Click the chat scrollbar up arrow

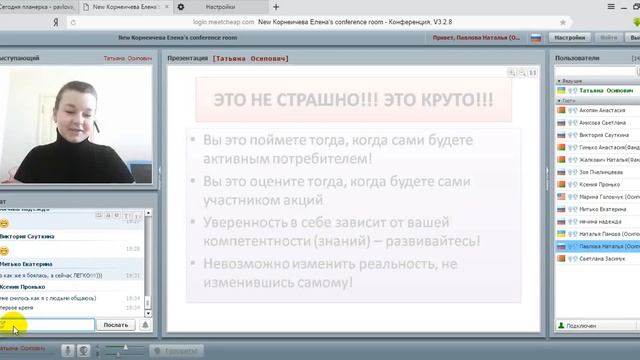point(148,213)
